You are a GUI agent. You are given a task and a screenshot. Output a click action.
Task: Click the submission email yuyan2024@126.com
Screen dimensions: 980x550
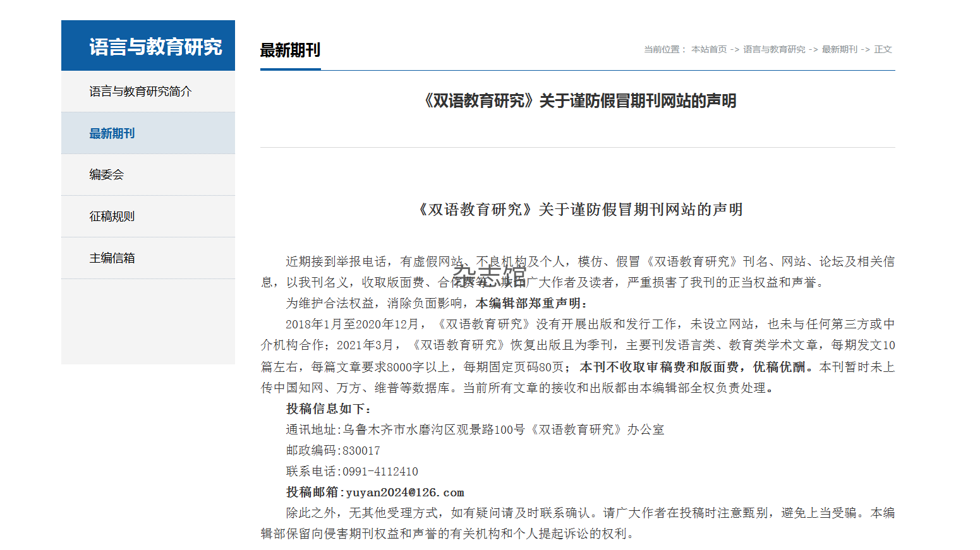404,493
